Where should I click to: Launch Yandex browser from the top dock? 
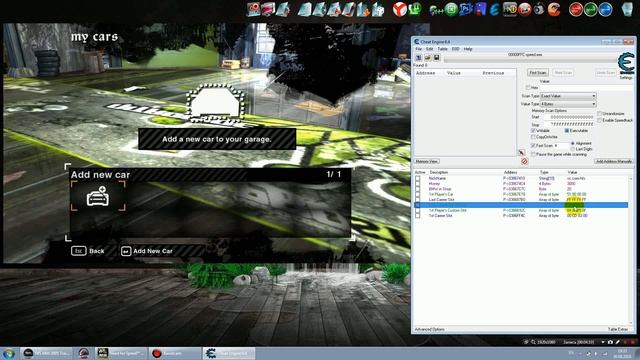[x=400, y=9]
